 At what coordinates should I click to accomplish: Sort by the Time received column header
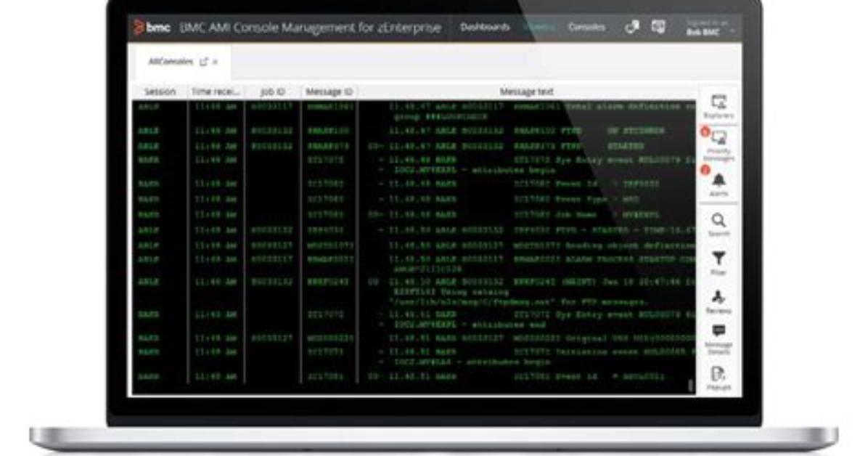point(216,91)
